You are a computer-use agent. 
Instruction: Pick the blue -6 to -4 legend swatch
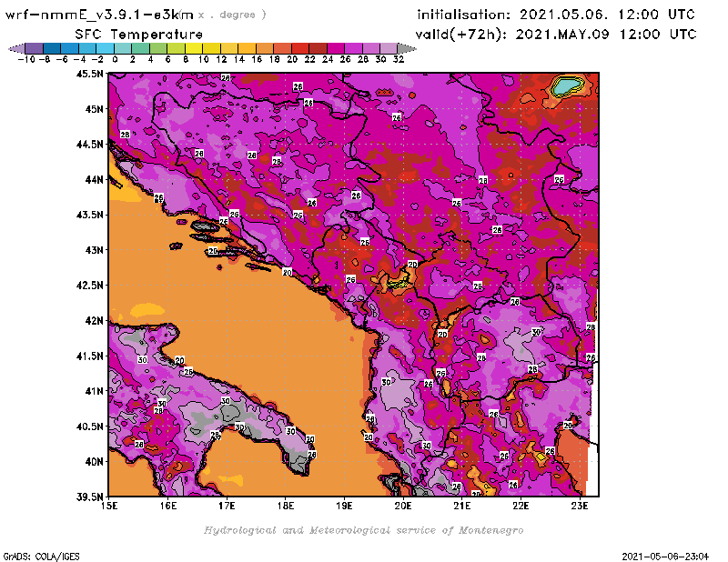pyautogui.click(x=70, y=48)
